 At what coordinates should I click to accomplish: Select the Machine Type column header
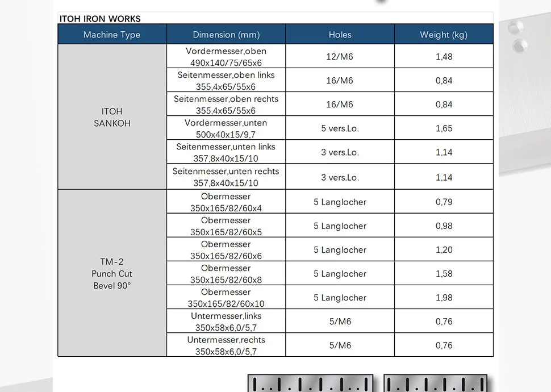(x=112, y=35)
